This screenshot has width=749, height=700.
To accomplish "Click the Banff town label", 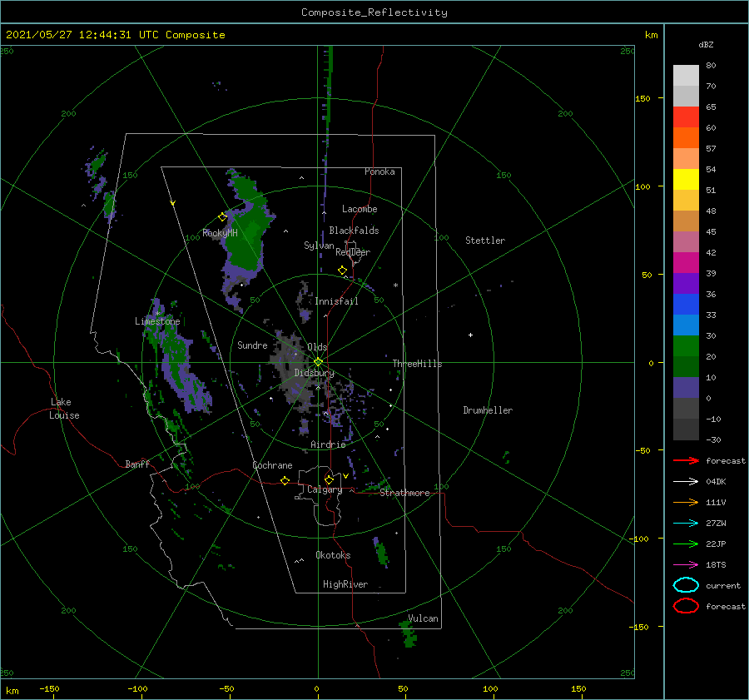I will (137, 464).
